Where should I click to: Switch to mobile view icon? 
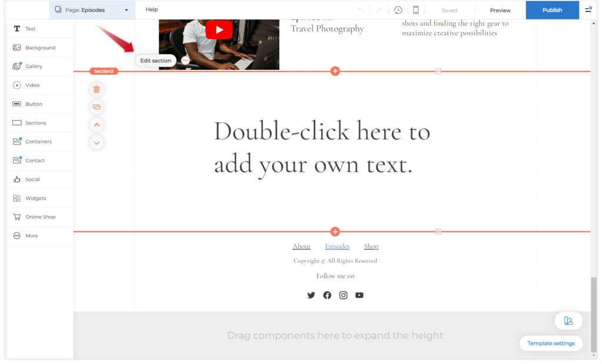point(416,10)
